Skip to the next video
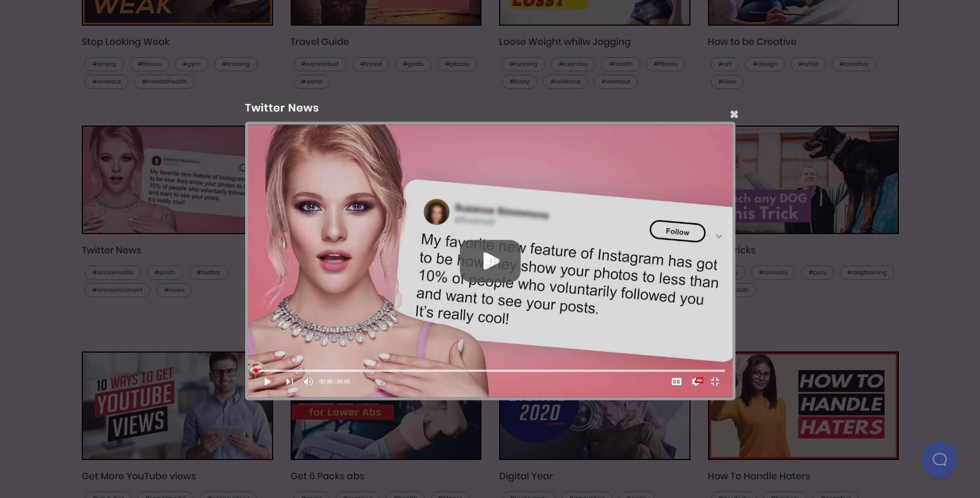The width and height of the screenshot is (980, 498). 289,382
